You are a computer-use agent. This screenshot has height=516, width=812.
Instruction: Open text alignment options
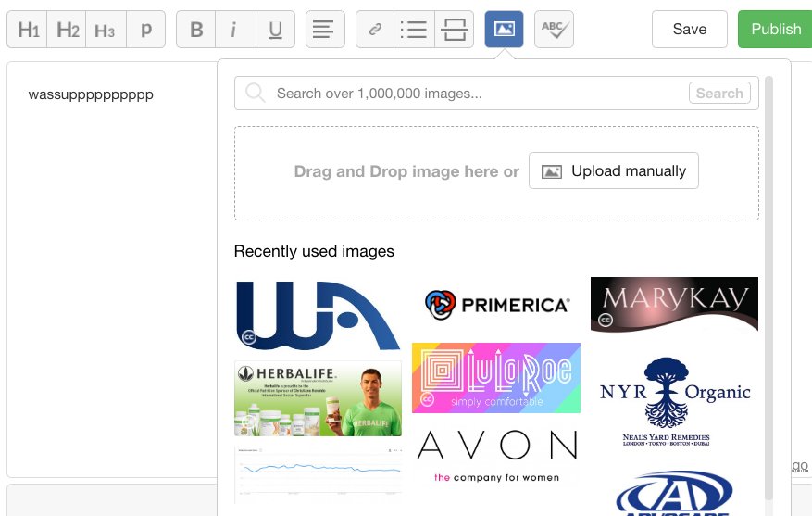tap(325, 30)
